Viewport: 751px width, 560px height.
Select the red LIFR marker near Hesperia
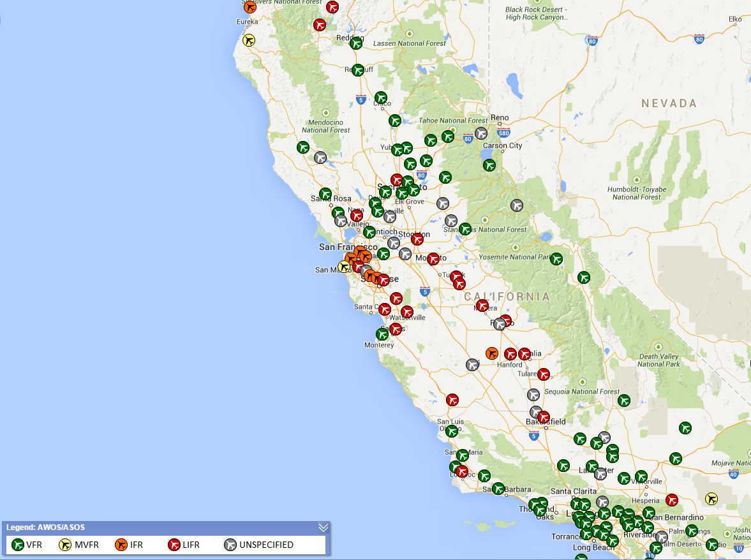[671, 499]
